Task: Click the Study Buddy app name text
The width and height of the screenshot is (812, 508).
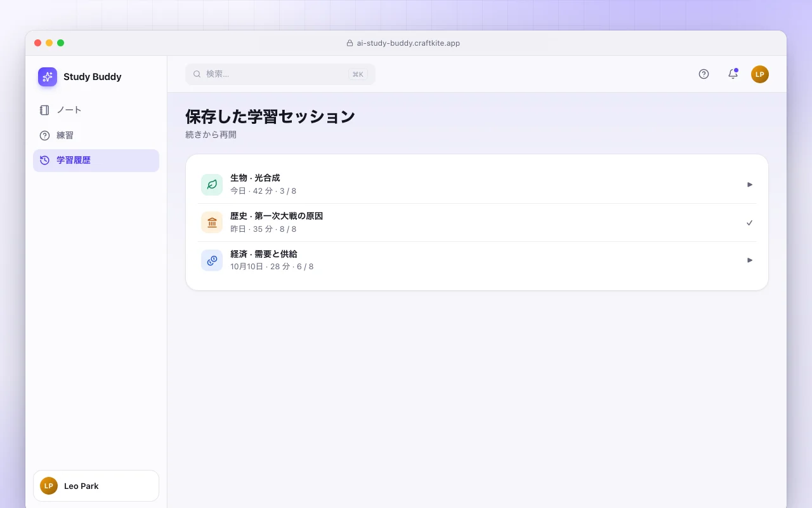Action: pyautogui.click(x=93, y=77)
